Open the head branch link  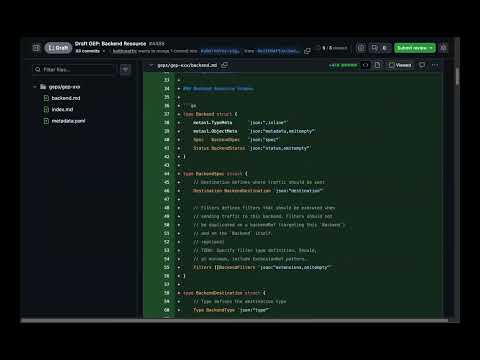[278, 51]
